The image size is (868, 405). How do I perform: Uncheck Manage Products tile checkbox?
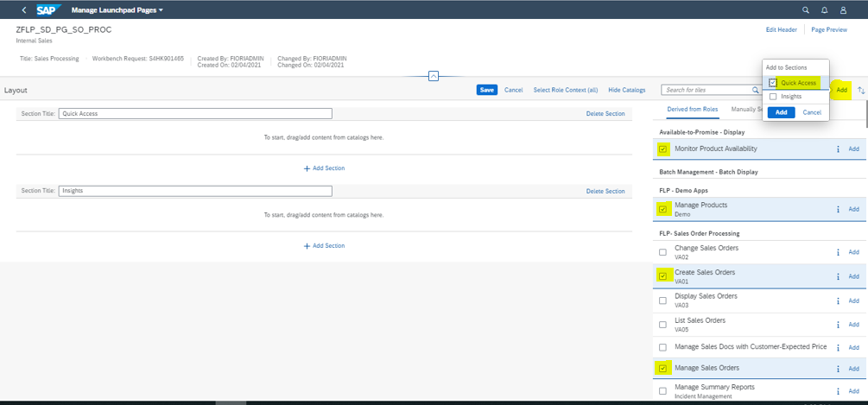coord(662,209)
